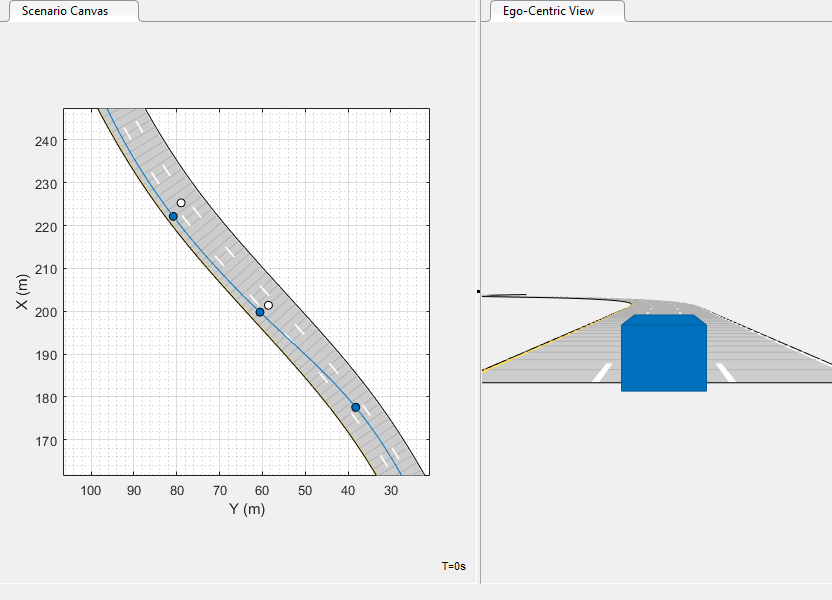Select the blue waypoint at X=200
Screen dimensions: 832x600
click(x=260, y=312)
